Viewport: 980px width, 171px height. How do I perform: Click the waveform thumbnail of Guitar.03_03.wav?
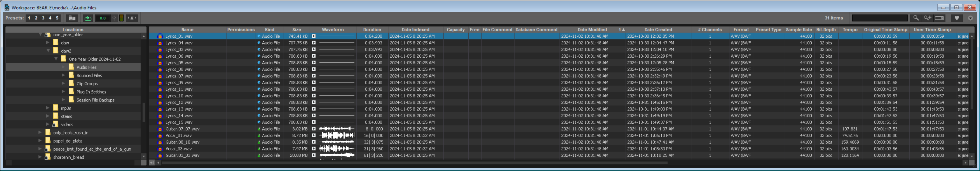(337, 155)
